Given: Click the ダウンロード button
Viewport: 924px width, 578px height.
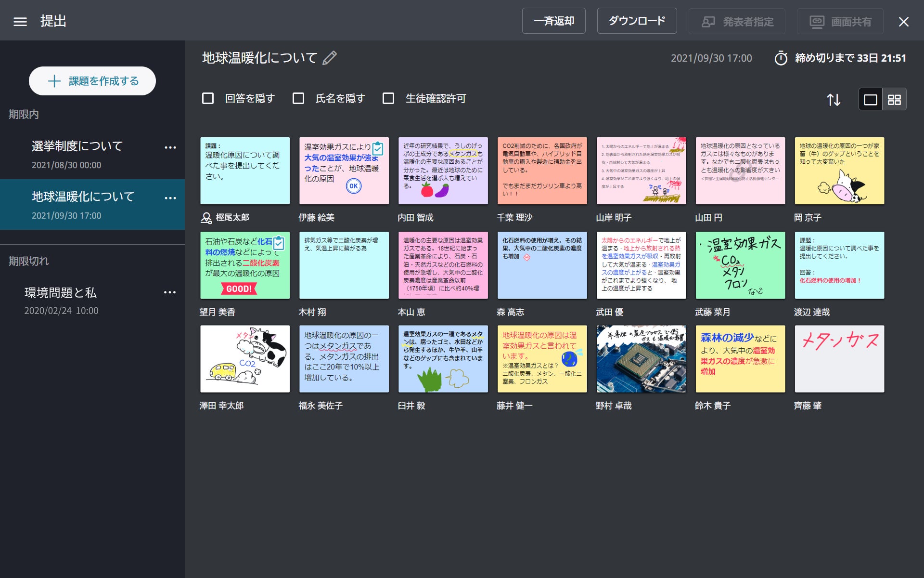Looking at the screenshot, I should click(x=636, y=21).
